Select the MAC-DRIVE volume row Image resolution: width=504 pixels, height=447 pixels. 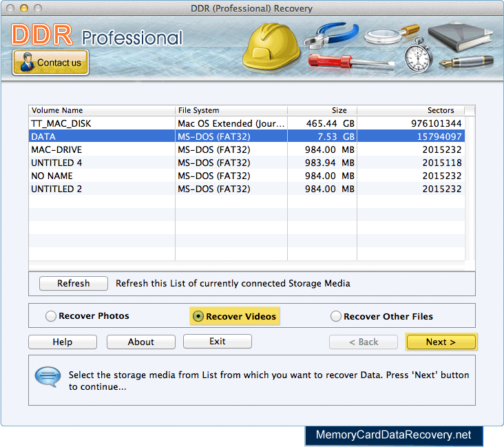(x=247, y=149)
